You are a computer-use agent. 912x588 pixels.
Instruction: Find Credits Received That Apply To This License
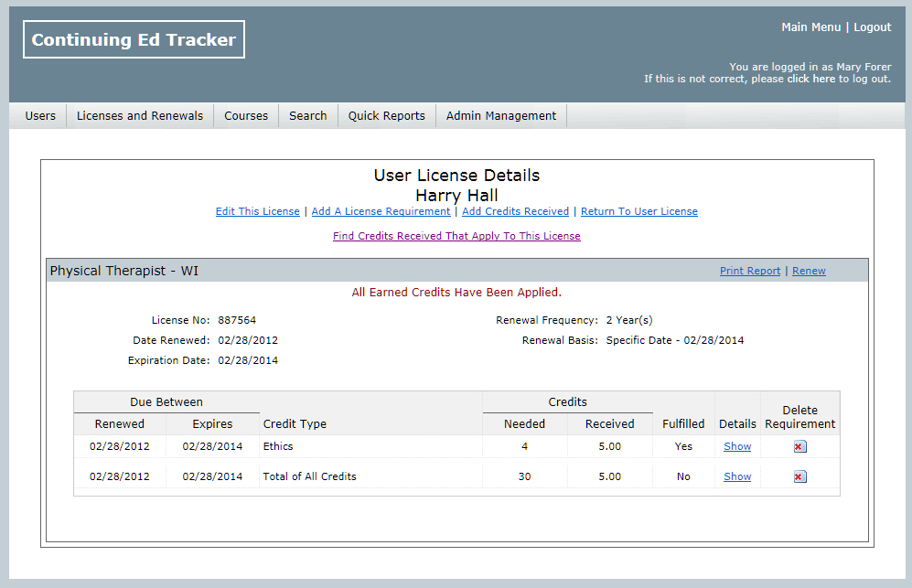[456, 236]
